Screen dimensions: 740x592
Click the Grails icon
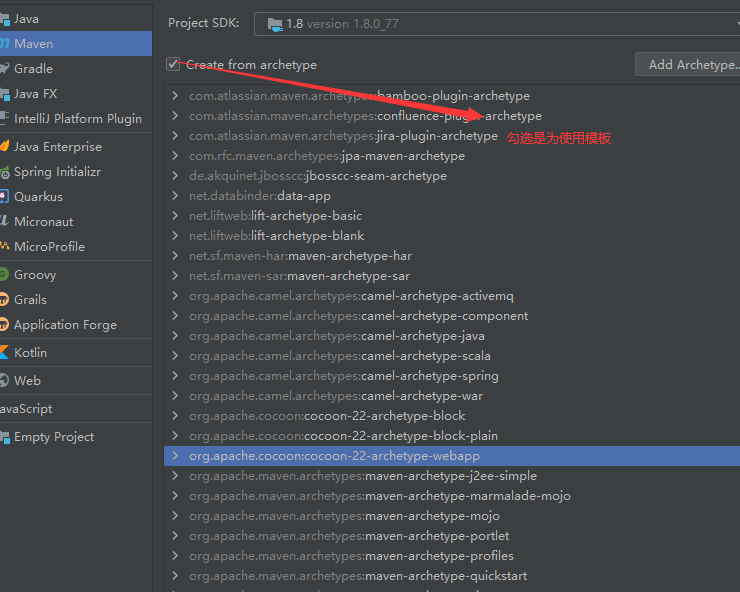click(5, 299)
